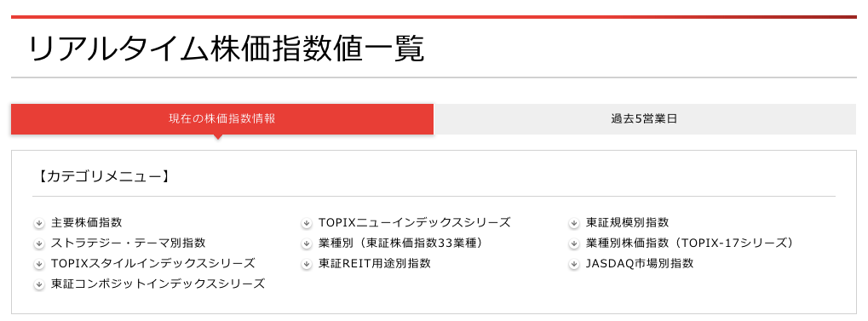
Task: Jump to JASDAQ市場別指数 section
Action: tap(640, 263)
